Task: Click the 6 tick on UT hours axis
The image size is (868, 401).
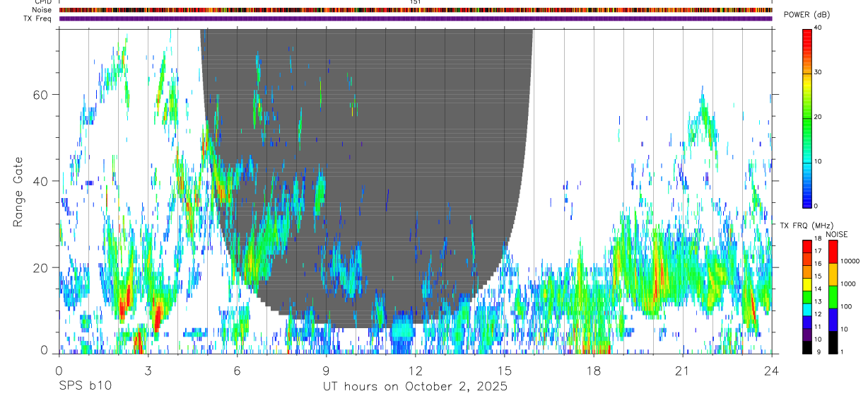Action: coord(237,371)
